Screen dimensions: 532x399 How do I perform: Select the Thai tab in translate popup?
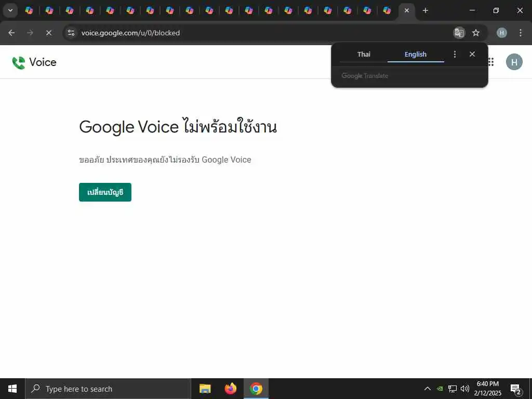(x=364, y=55)
